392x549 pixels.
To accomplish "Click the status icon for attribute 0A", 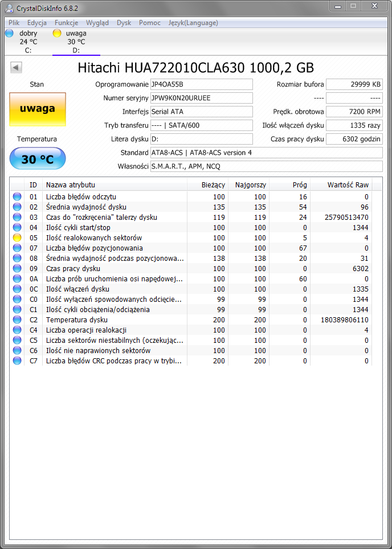I will [17, 278].
